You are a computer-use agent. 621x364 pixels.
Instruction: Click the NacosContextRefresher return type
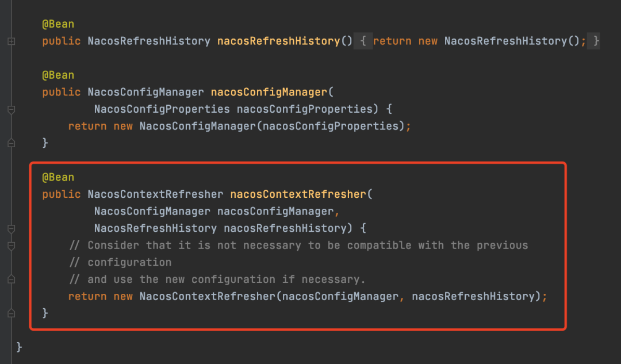[152, 194]
